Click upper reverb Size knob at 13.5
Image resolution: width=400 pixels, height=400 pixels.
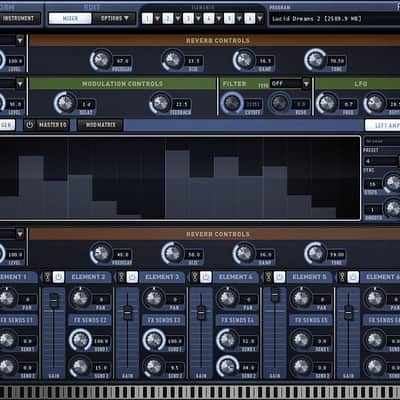(172, 60)
